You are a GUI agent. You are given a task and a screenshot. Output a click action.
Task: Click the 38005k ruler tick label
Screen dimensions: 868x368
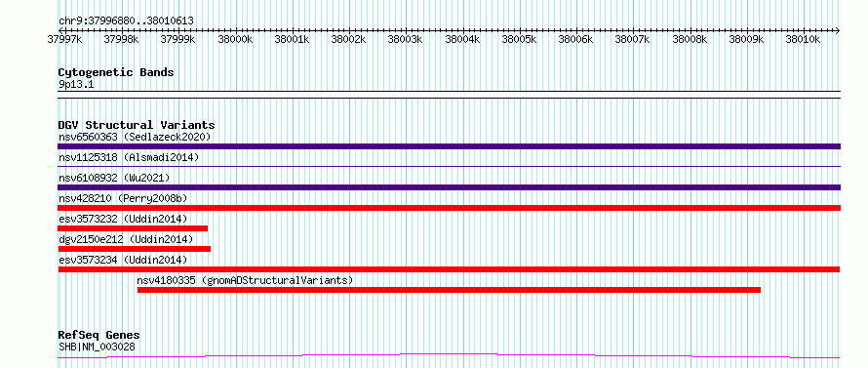pyautogui.click(x=519, y=39)
